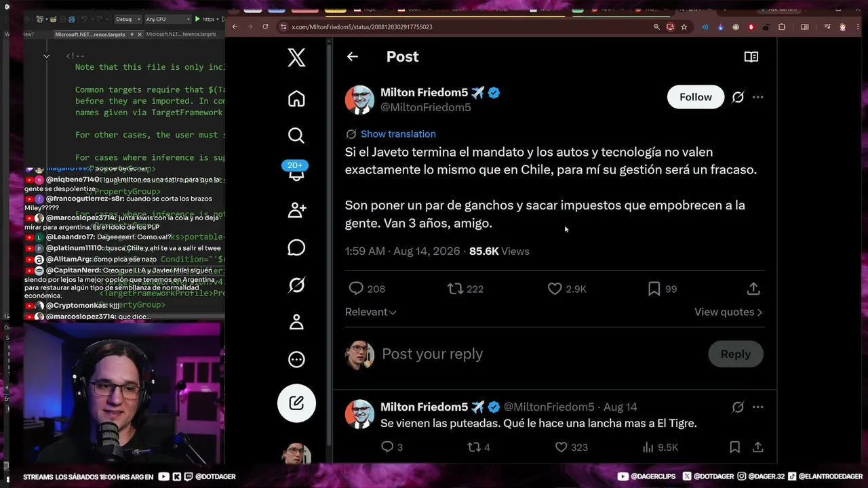This screenshot has width=868, height=488.
Task: Compose a new post with the round button
Action: (296, 403)
